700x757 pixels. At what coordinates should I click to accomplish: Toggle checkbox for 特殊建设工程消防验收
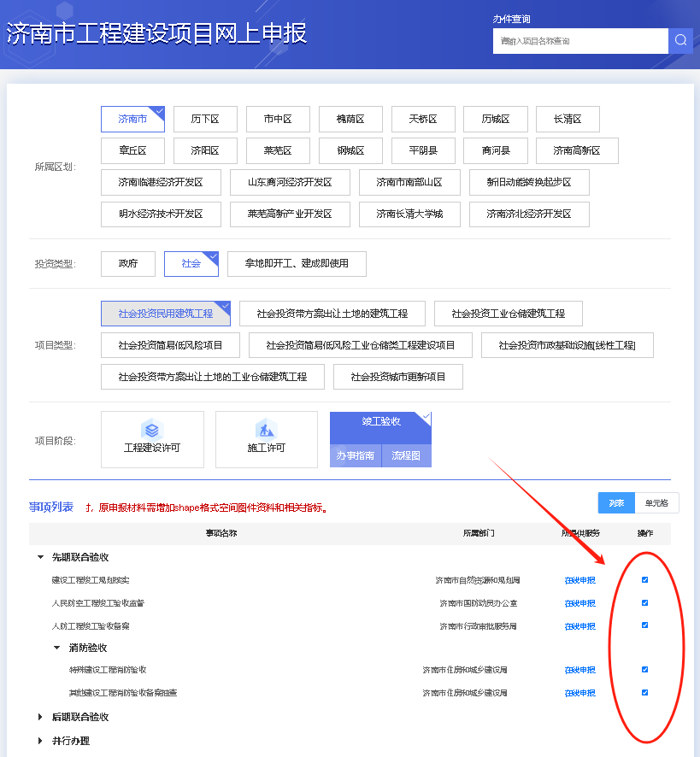click(x=644, y=670)
